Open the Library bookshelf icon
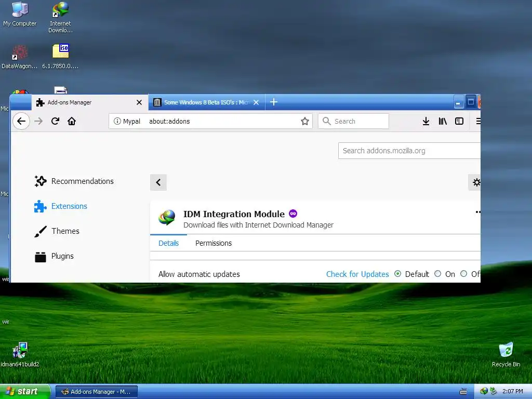This screenshot has width=532, height=399. click(443, 121)
